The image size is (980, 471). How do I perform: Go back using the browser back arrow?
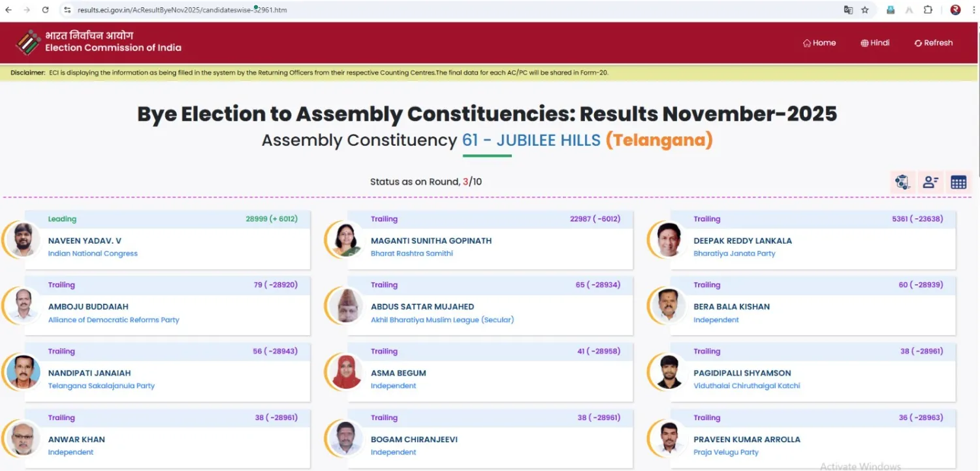click(8, 10)
